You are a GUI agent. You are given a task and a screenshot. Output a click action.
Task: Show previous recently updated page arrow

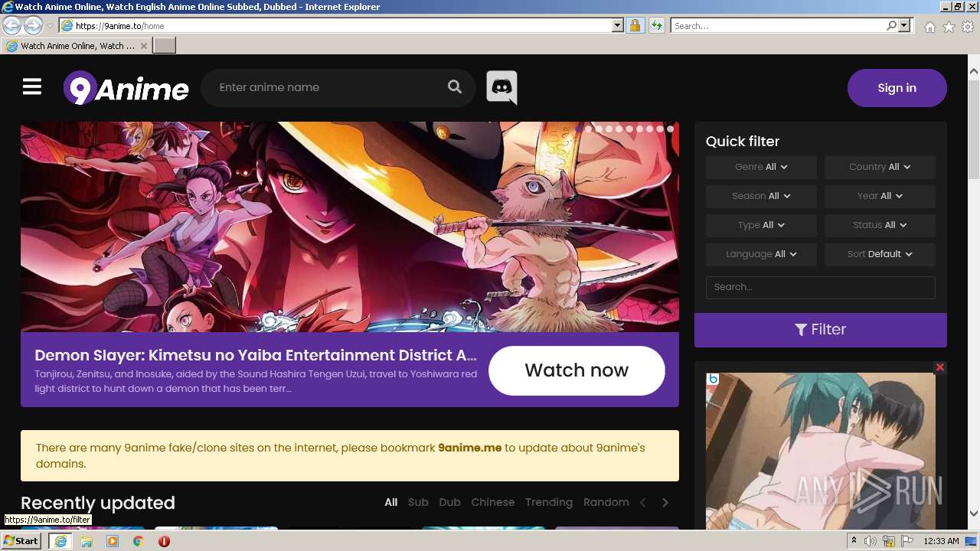coord(643,502)
